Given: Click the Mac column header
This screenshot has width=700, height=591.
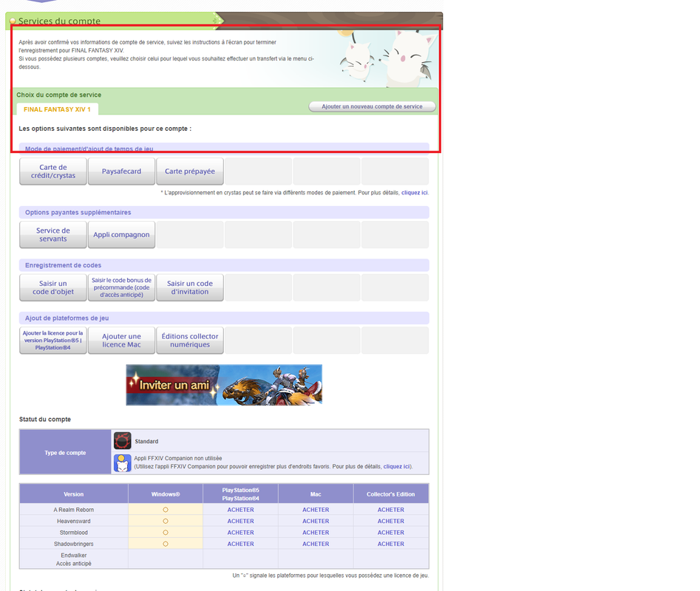Looking at the screenshot, I should click(x=316, y=494).
